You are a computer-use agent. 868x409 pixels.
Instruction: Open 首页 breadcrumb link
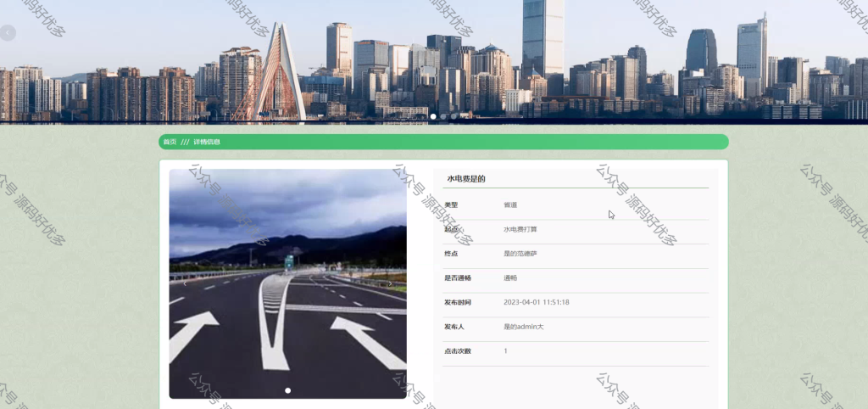click(x=170, y=142)
